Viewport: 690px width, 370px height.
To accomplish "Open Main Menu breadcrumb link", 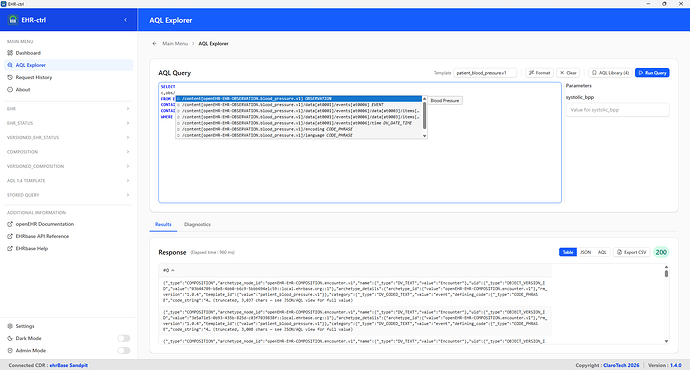I will [175, 44].
